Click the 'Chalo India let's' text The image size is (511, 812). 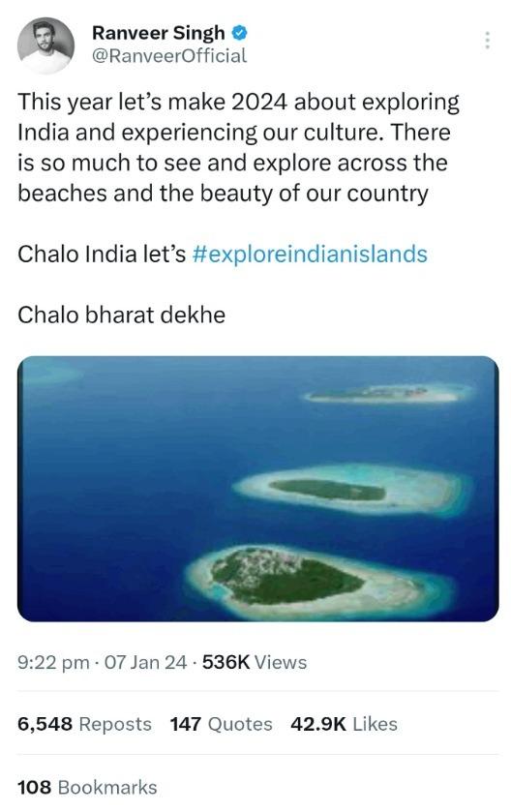[102, 255]
